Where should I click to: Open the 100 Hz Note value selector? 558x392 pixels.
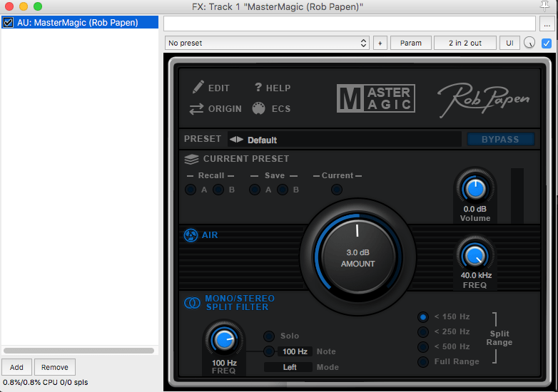[x=295, y=351]
